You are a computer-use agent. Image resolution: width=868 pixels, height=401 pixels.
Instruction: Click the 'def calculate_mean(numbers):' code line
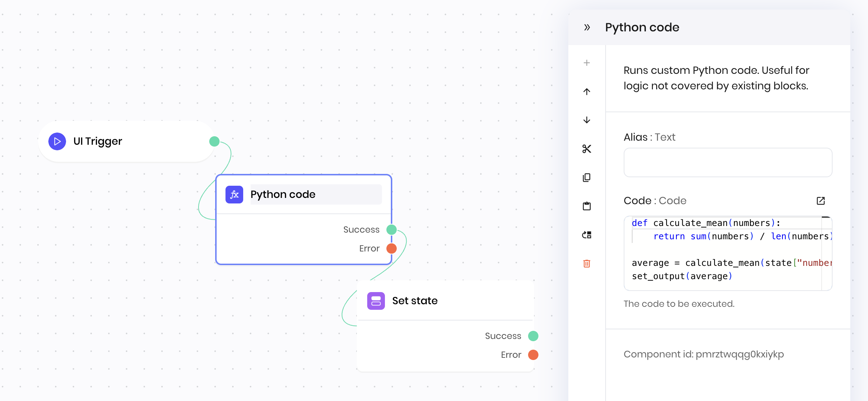pos(706,223)
